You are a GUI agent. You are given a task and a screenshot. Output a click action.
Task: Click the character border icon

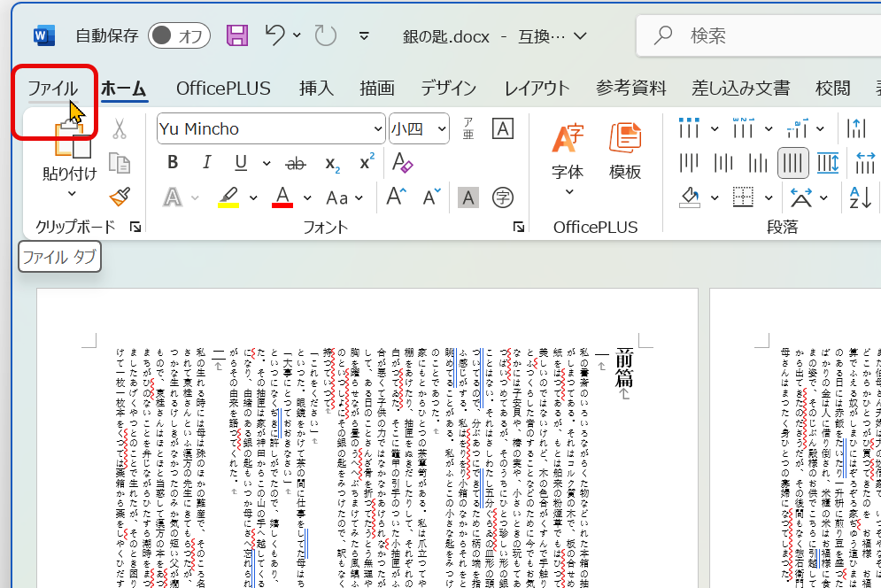[503, 128]
